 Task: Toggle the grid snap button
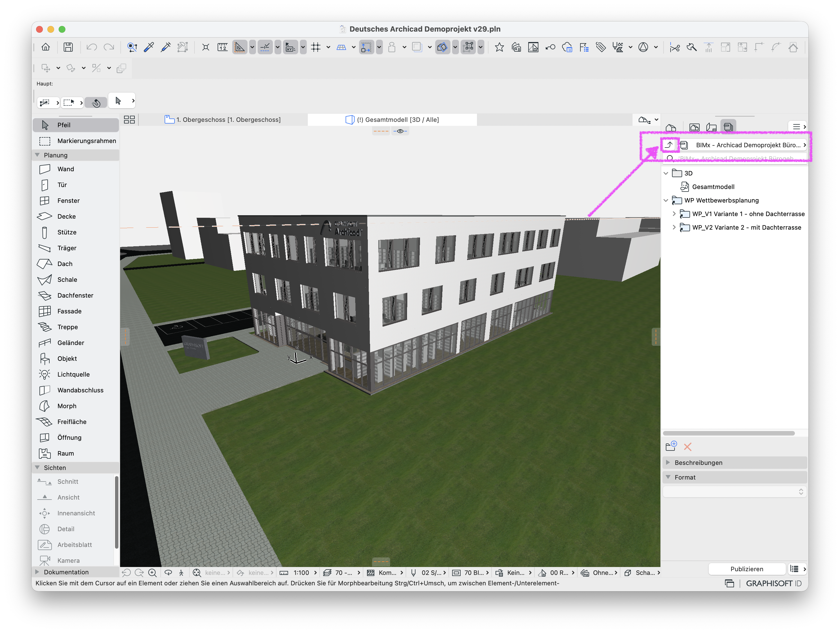click(316, 47)
